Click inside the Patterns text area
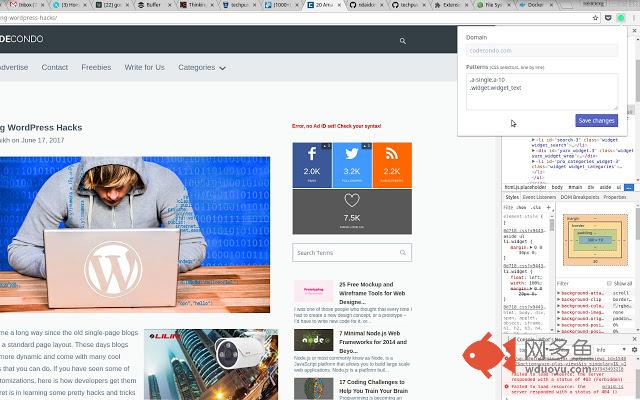The width and height of the screenshot is (640, 400). coord(542,92)
